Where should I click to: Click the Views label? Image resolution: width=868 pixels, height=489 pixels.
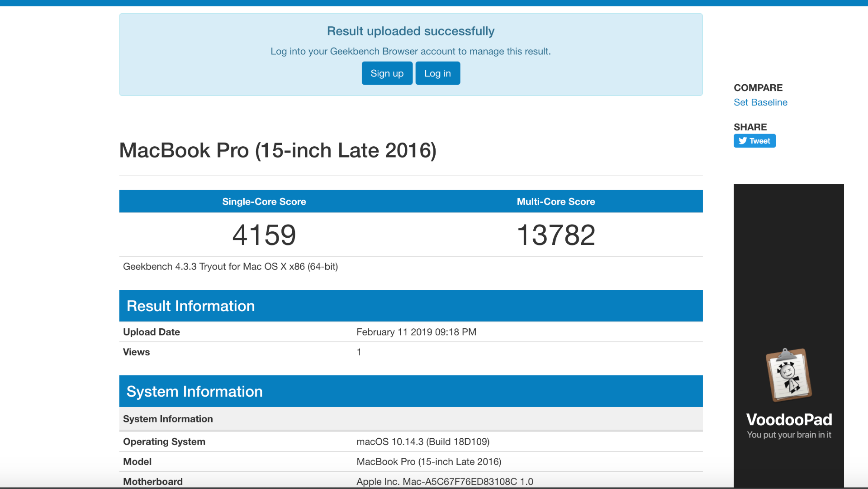pos(136,352)
